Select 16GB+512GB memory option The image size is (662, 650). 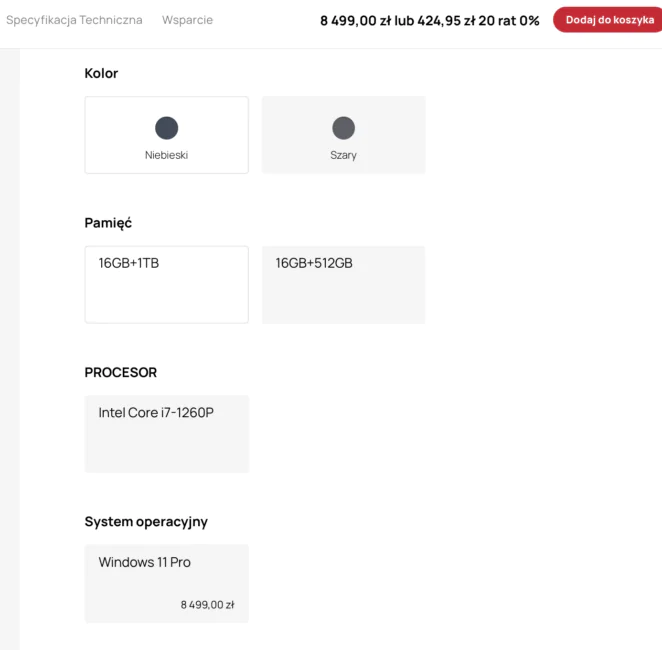[x=344, y=285]
